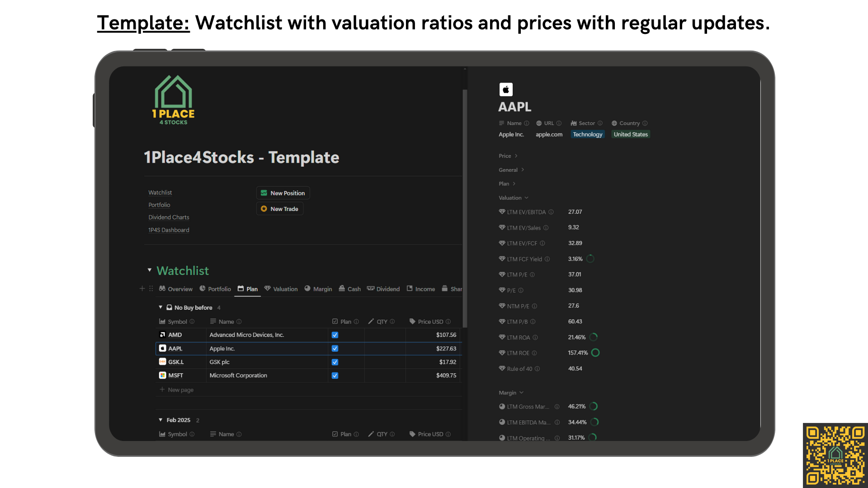The width and height of the screenshot is (868, 488).
Task: Click the info icon next to LTM EV/Sales
Action: [x=546, y=228]
